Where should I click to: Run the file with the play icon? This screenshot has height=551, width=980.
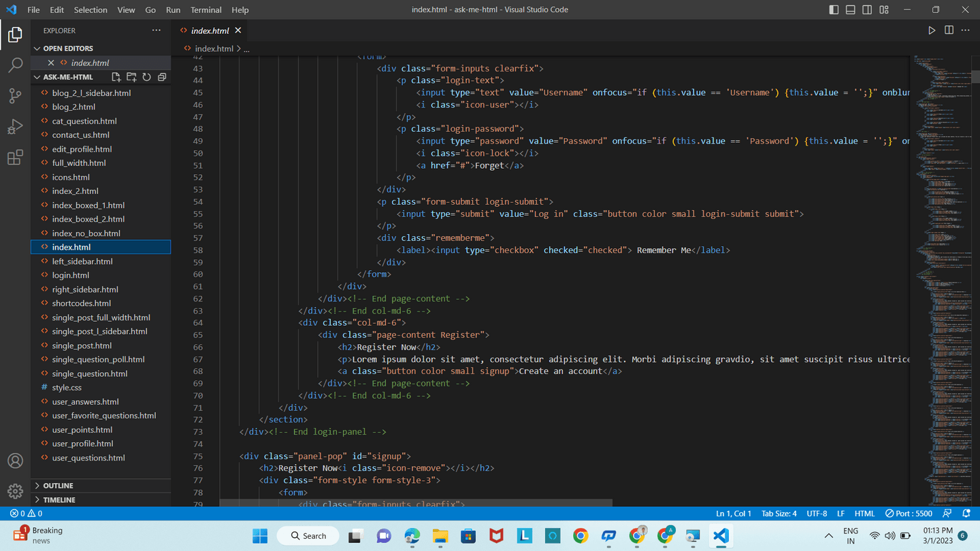point(932,31)
